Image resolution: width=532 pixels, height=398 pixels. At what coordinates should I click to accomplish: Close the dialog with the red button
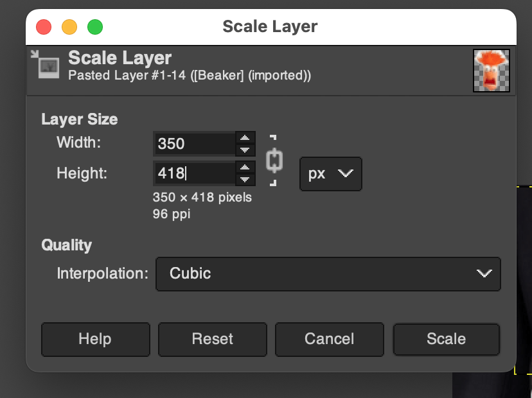[x=44, y=27]
